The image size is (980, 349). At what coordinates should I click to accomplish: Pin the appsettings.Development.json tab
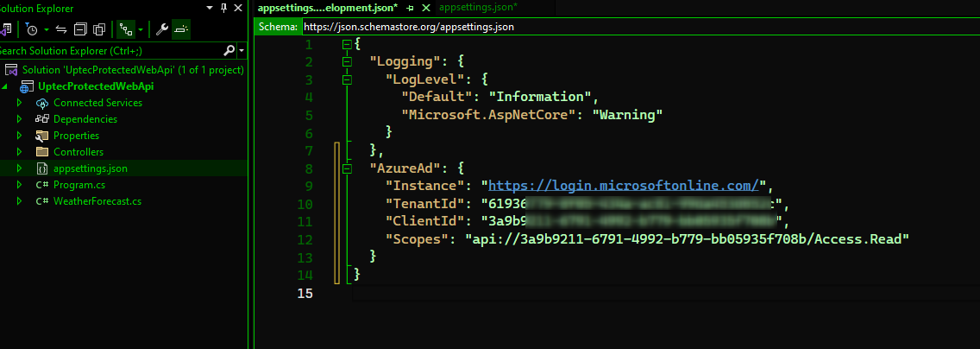click(x=411, y=7)
